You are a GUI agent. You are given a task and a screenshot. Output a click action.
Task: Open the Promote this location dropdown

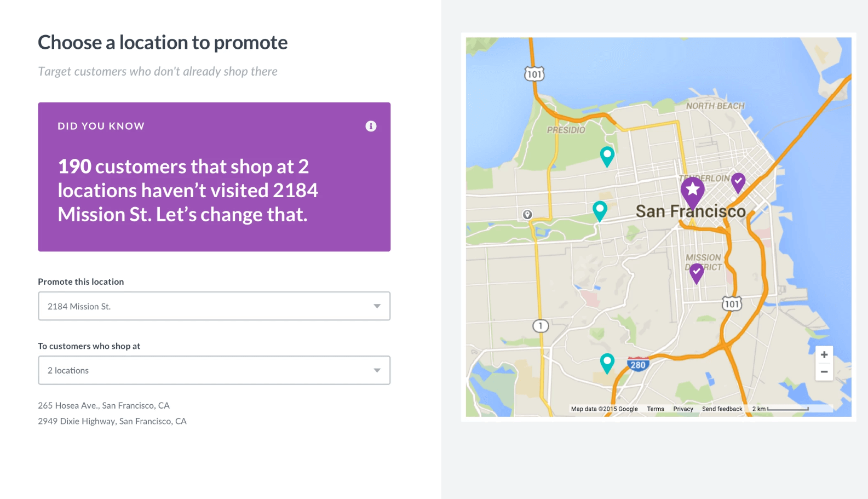[x=214, y=306]
